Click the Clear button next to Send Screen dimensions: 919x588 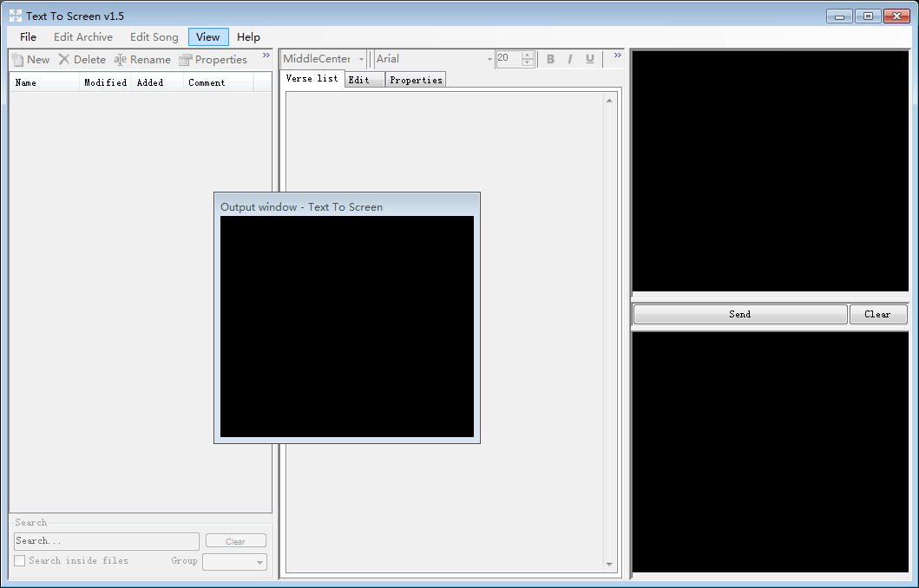tap(878, 315)
